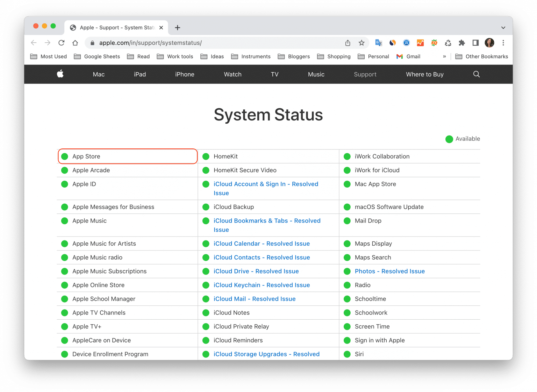
Task: Expand the tab search chevron
Action: click(x=503, y=27)
